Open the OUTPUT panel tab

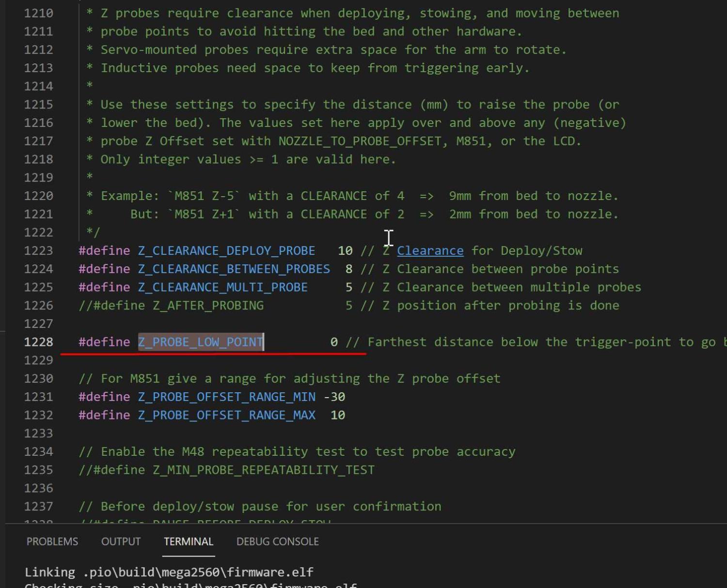[121, 542]
